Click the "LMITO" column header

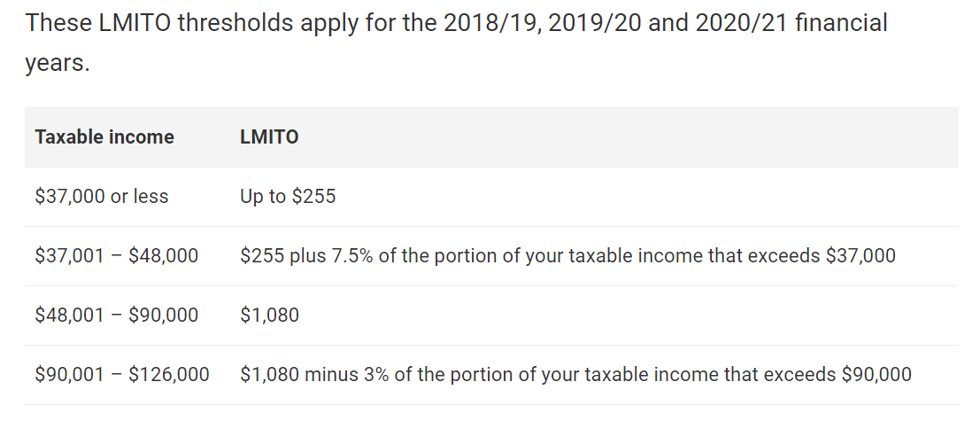pos(269,137)
